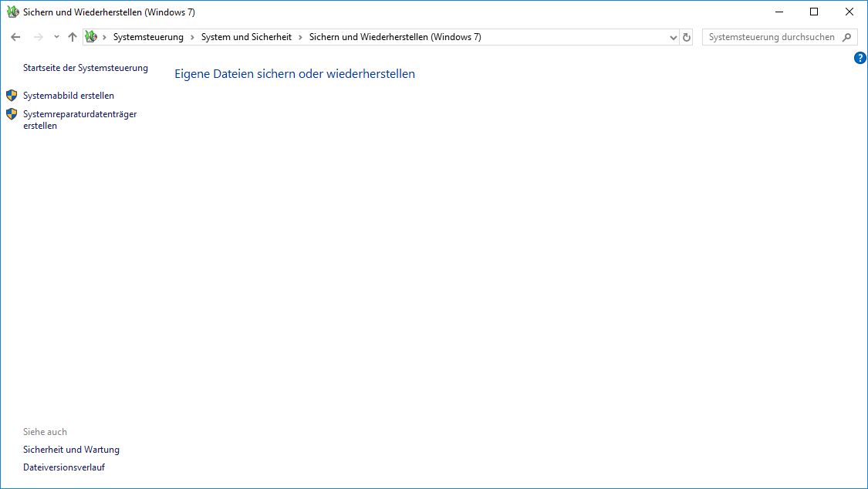Click the backup icon in address bar
The height and width of the screenshot is (489, 868).
coord(91,37)
